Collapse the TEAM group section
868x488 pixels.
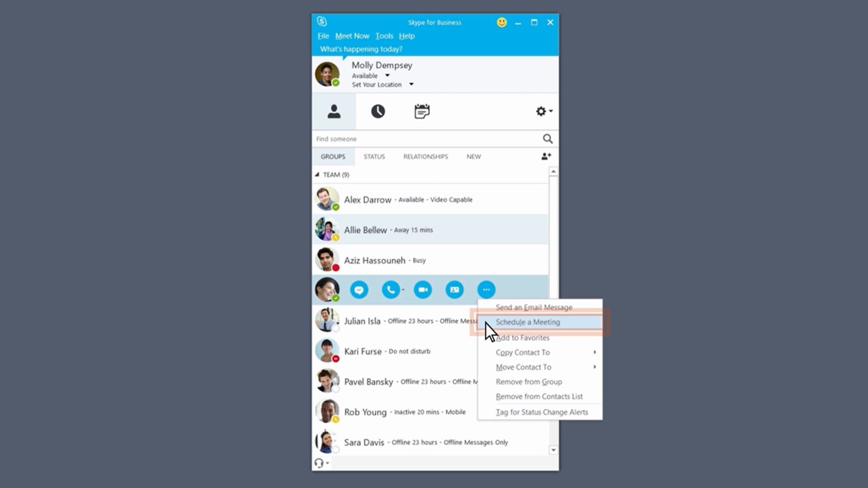coord(317,174)
